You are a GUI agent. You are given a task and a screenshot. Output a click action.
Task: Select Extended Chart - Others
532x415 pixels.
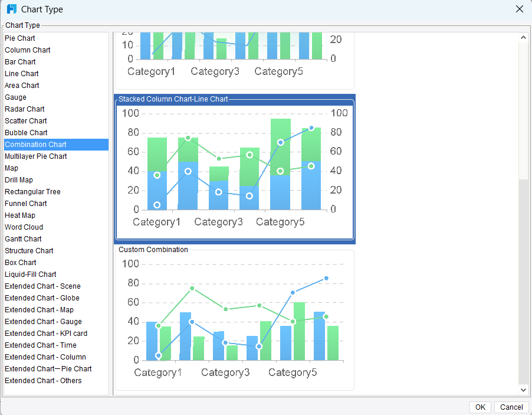tap(56, 381)
